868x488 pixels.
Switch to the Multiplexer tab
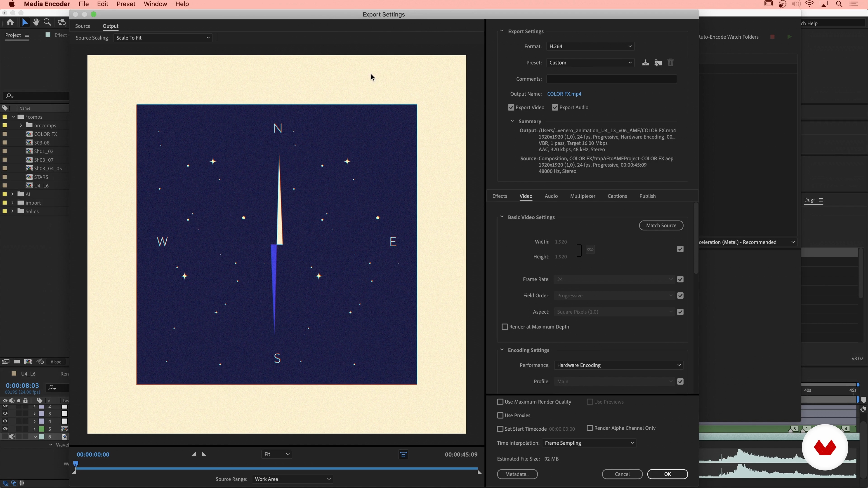click(583, 196)
